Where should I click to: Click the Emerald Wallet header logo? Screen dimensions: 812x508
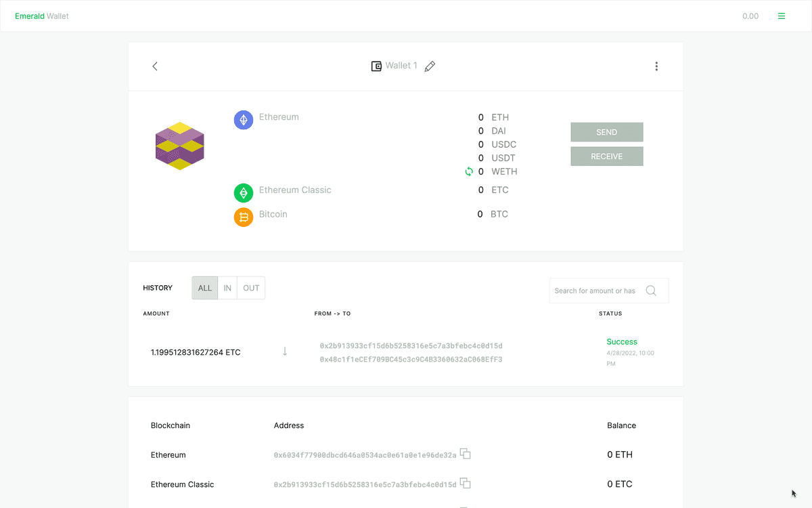[x=42, y=16]
